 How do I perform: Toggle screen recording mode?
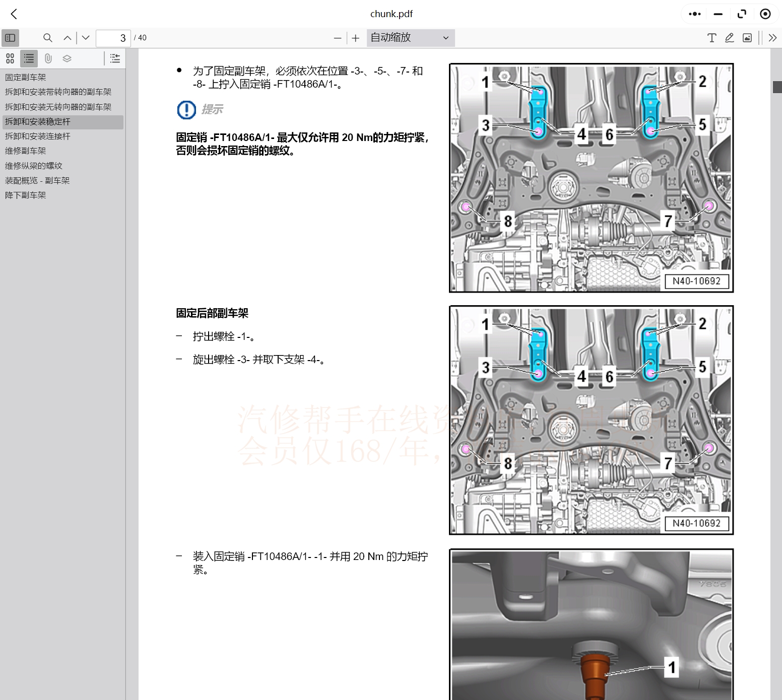coord(765,14)
